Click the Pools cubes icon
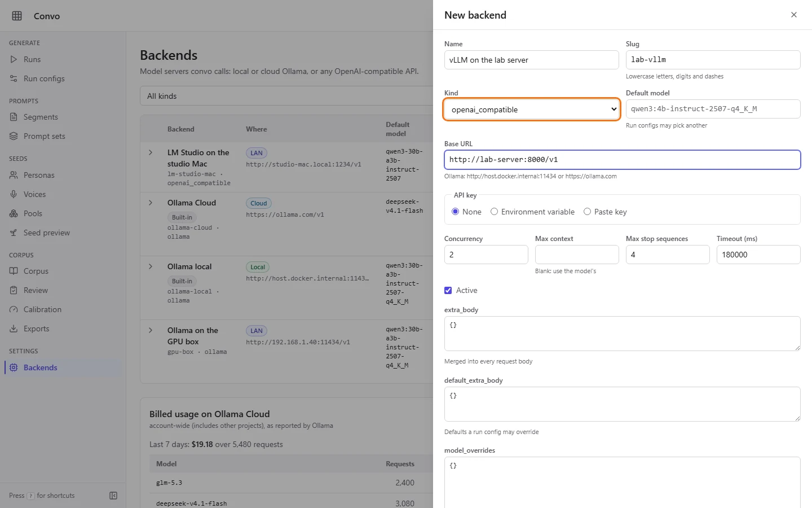This screenshot has width=812, height=508. click(14, 213)
